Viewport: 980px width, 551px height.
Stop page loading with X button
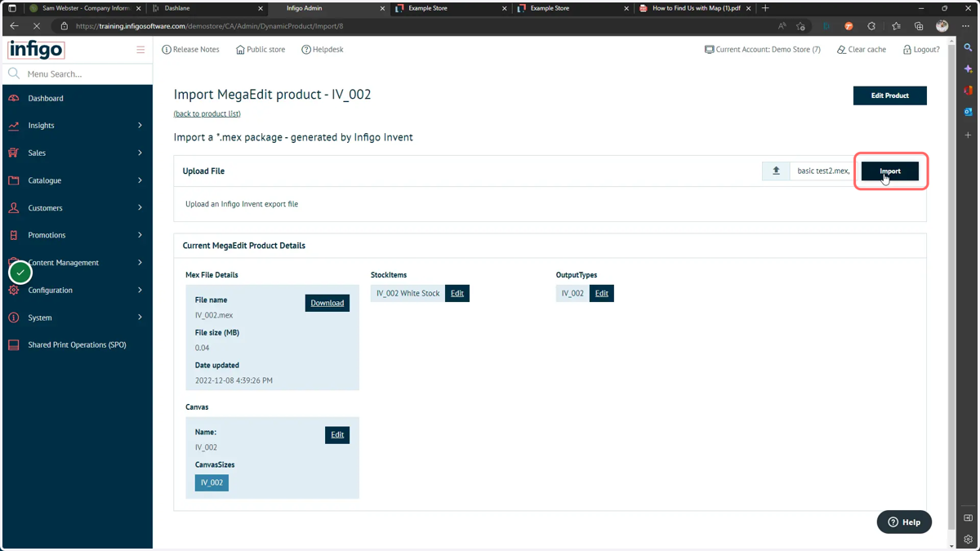pos(36,26)
